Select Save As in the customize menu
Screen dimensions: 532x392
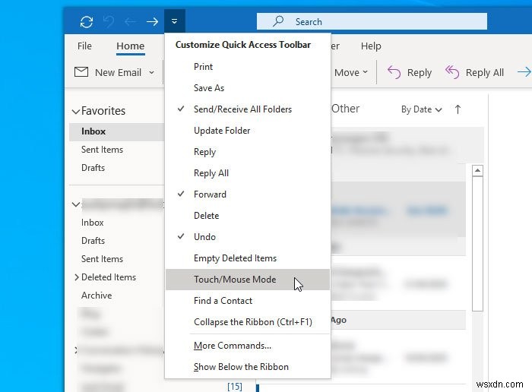pos(248,88)
